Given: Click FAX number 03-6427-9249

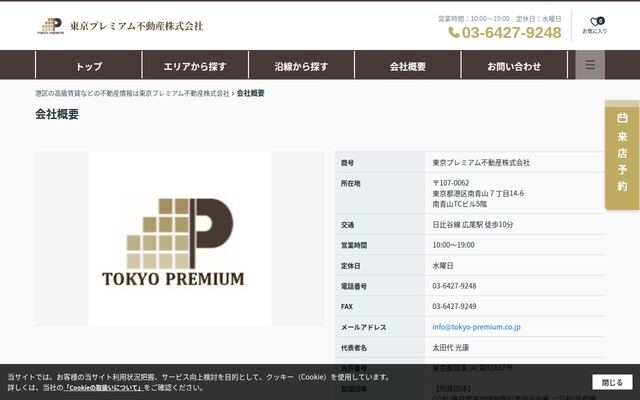Looking at the screenshot, I should (454, 306).
